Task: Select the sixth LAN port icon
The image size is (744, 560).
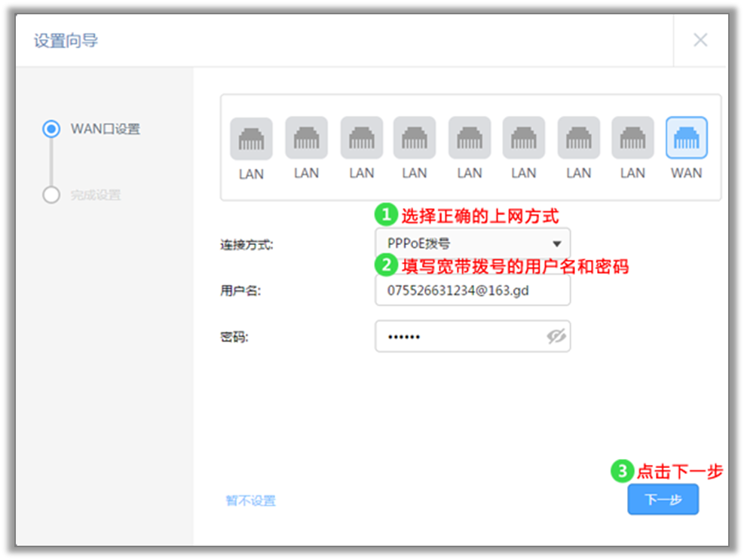Action: (x=522, y=138)
